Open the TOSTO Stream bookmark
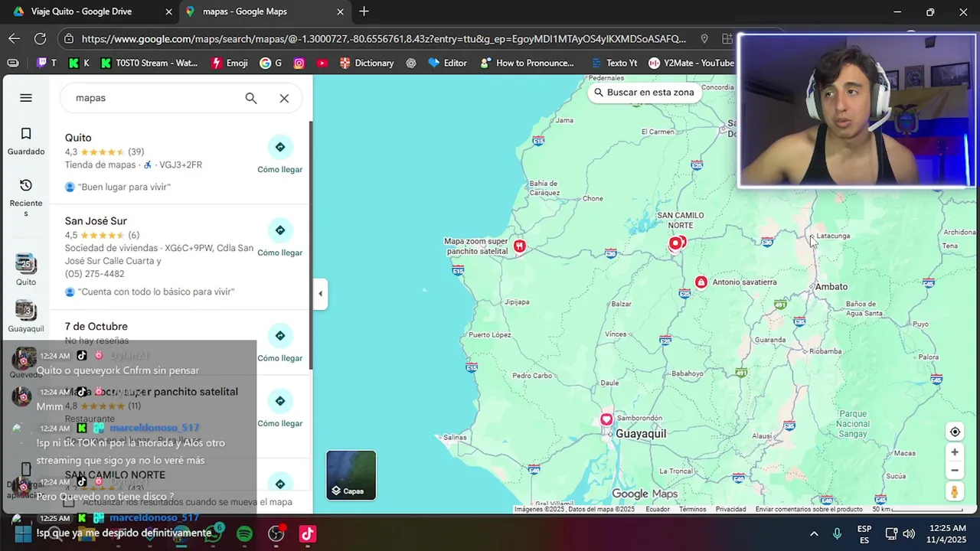 149,63
